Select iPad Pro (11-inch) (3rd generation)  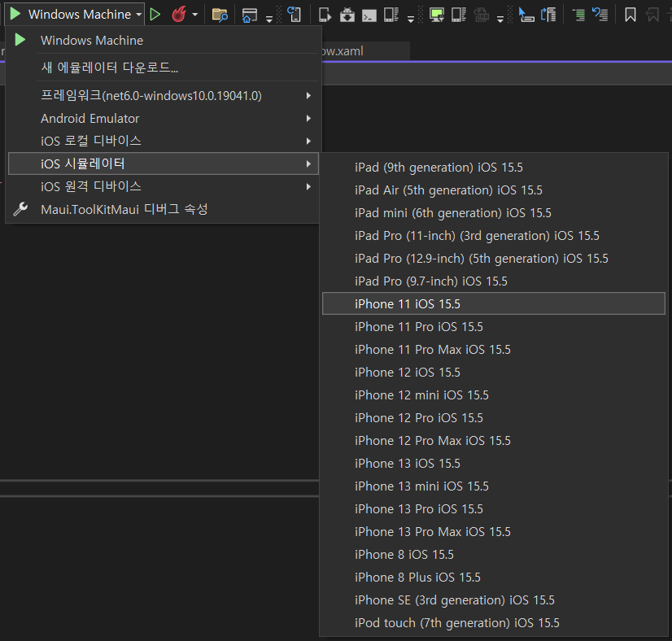(x=493, y=235)
